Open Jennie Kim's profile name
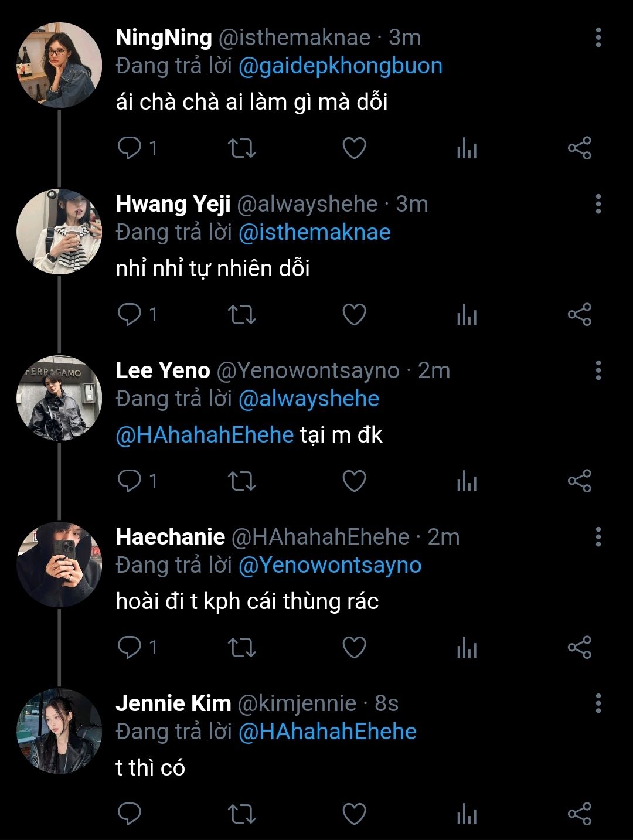Image resolution: width=633 pixels, height=840 pixels. [x=173, y=703]
